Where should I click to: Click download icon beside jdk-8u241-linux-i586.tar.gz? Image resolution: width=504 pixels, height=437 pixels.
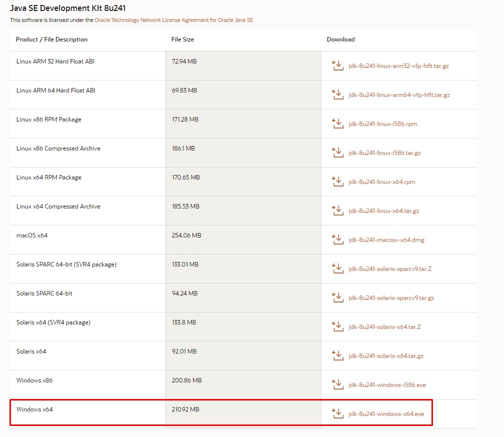(338, 152)
